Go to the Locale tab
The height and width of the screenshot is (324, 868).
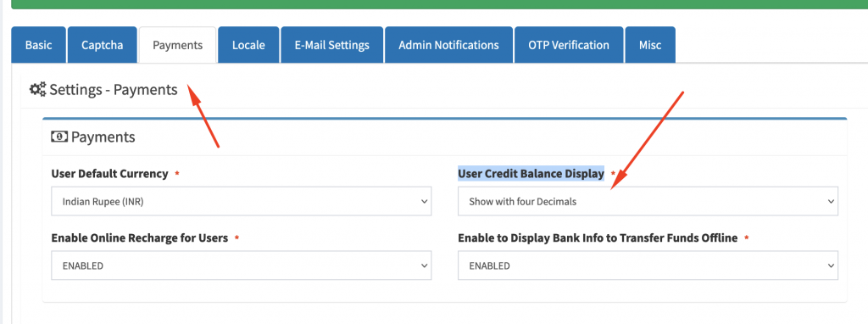(248, 45)
